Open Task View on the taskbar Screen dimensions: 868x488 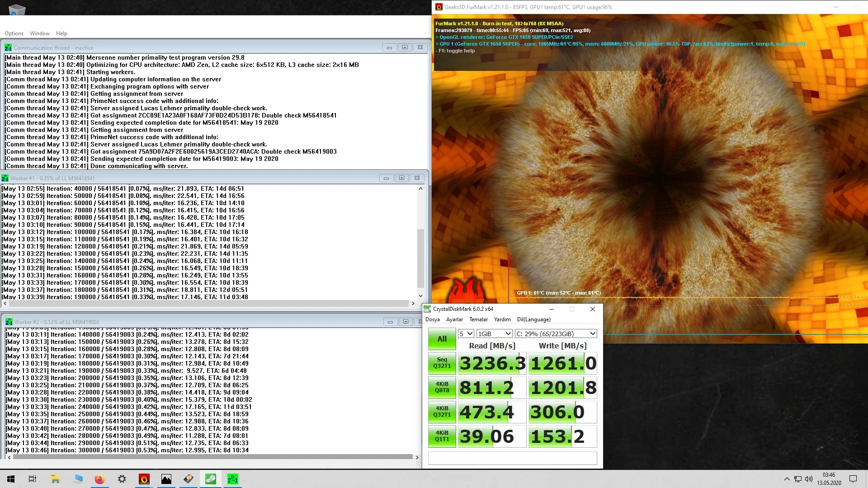[33, 479]
